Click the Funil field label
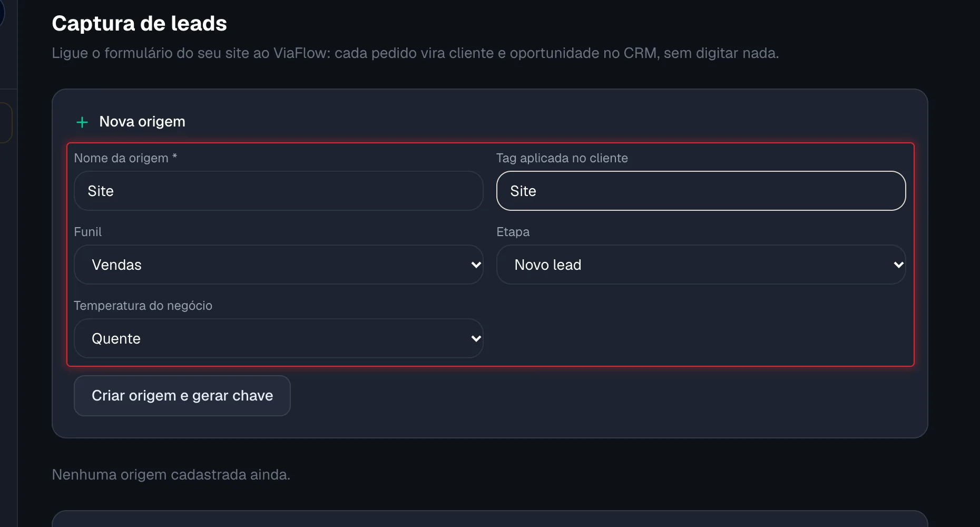This screenshot has height=527, width=980. tap(88, 232)
